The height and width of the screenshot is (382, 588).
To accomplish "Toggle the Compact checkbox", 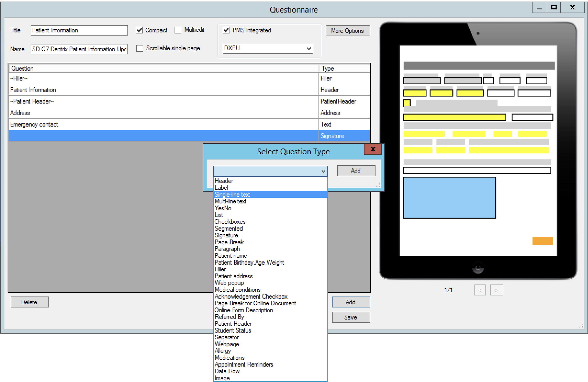I will click(x=139, y=30).
